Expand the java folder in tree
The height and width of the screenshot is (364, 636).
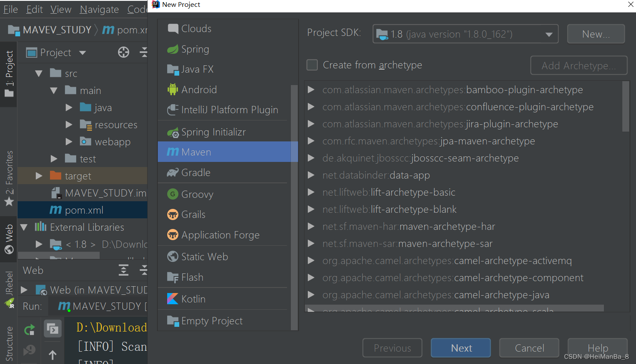[x=69, y=108]
